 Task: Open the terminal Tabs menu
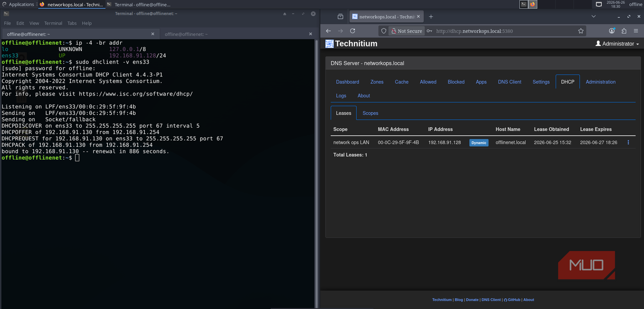(x=72, y=23)
